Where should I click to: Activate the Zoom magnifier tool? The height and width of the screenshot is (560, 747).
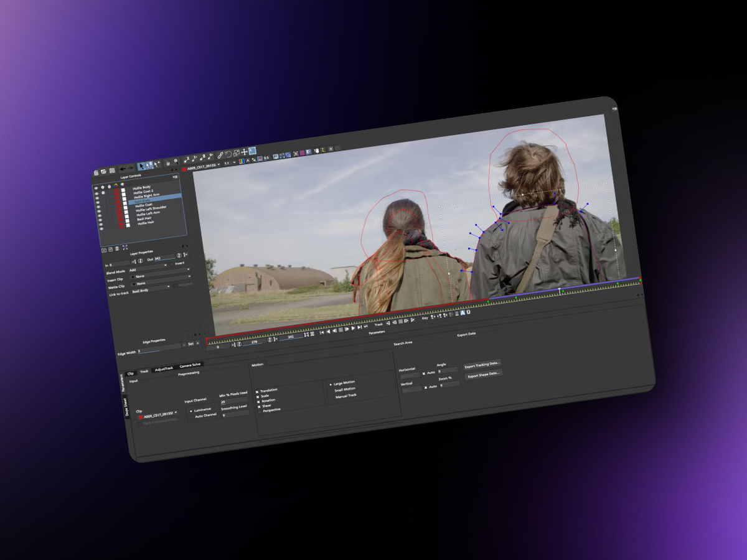point(176,162)
